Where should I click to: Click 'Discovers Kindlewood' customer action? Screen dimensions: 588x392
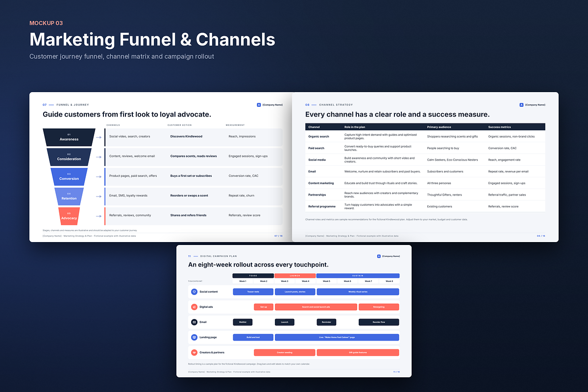point(186,136)
